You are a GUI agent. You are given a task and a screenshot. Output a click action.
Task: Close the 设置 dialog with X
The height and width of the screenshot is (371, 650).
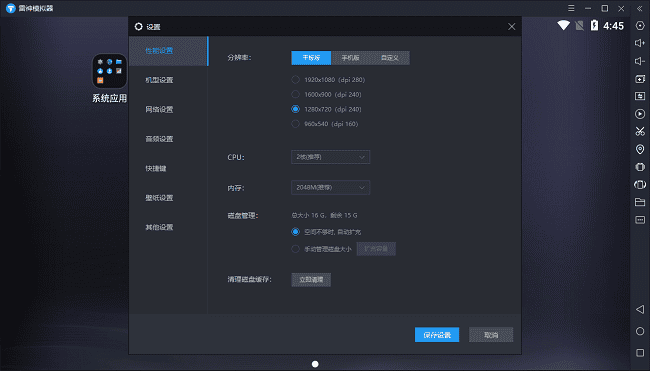pos(512,27)
